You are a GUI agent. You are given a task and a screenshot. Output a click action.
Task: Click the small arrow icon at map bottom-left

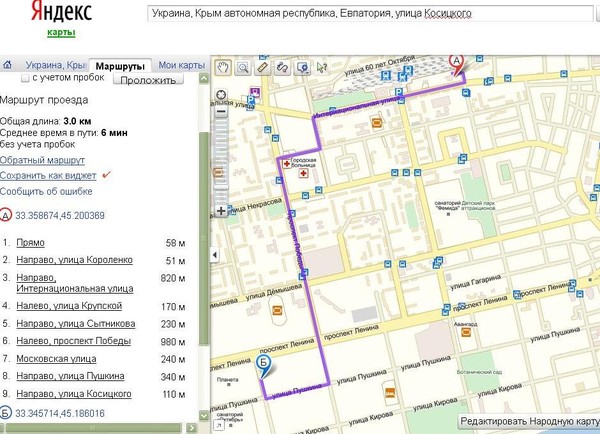tap(218, 425)
